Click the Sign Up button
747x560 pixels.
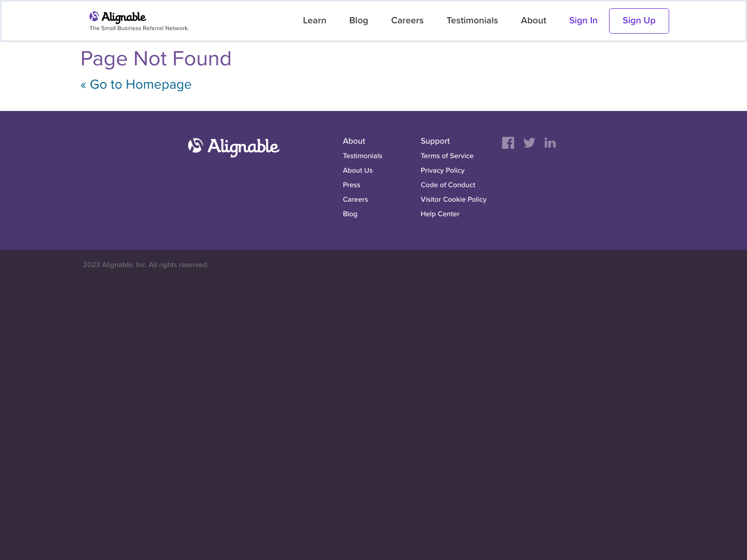point(639,21)
